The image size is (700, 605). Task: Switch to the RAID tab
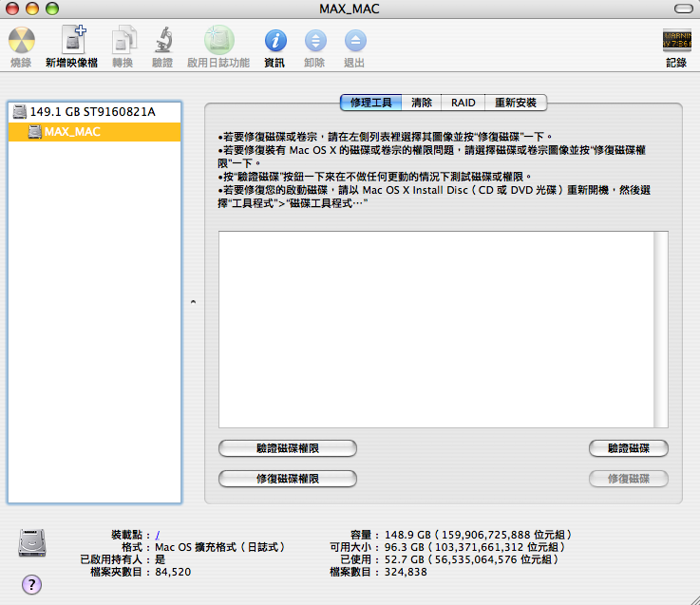click(x=463, y=103)
